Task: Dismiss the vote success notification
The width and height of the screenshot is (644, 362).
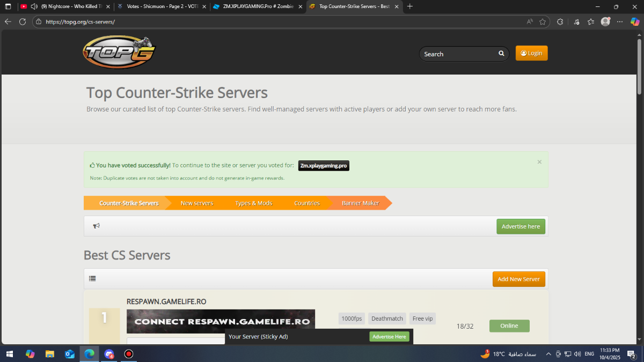Action: point(539,162)
